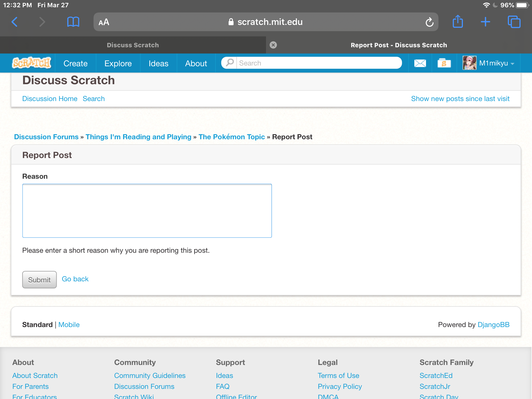Open messages with the envelope icon
Screen dimensions: 532x399
[x=420, y=63]
